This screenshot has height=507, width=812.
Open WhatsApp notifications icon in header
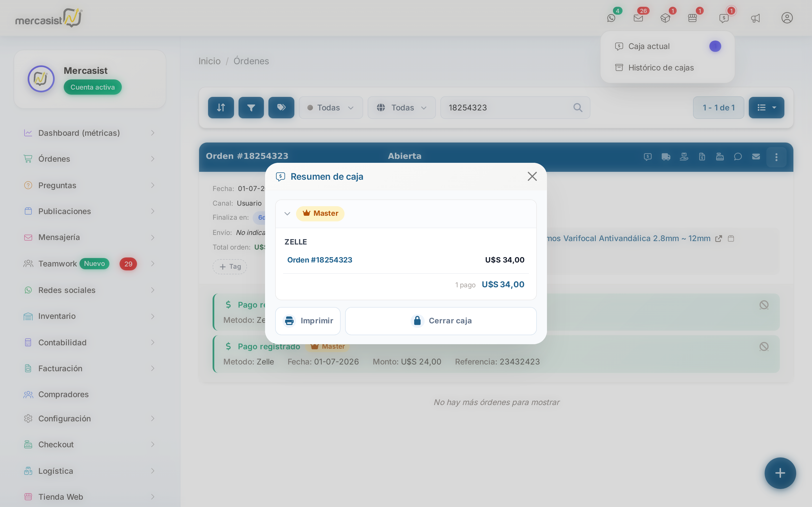coord(611,18)
